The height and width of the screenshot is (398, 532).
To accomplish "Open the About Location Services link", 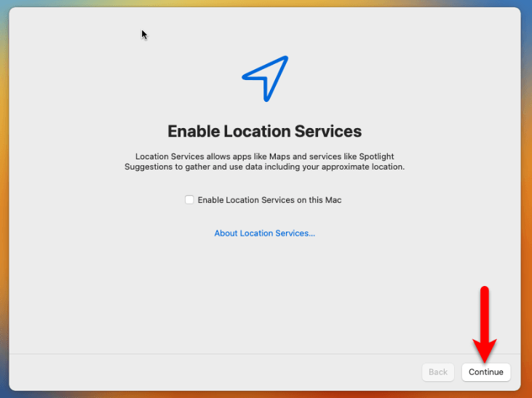I will pyautogui.click(x=264, y=234).
